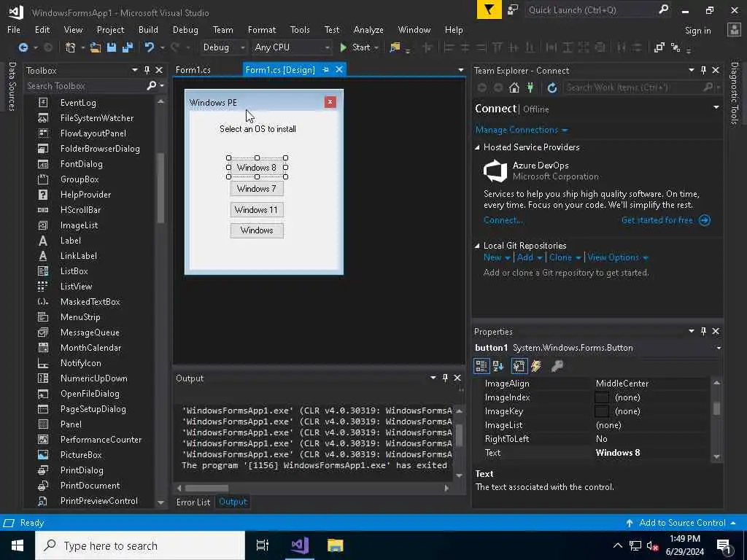747x560 pixels.
Task: Click the Windows Start button
Action: pos(18,545)
